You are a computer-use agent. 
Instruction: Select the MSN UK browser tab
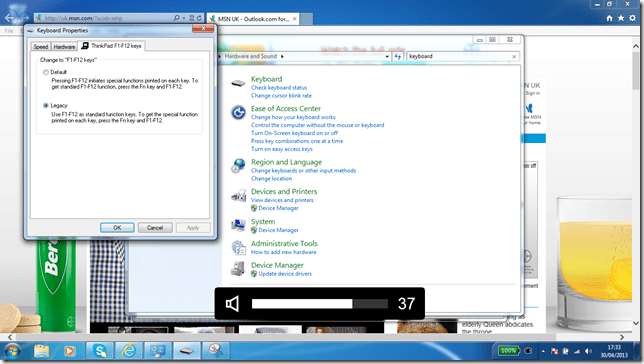point(253,19)
